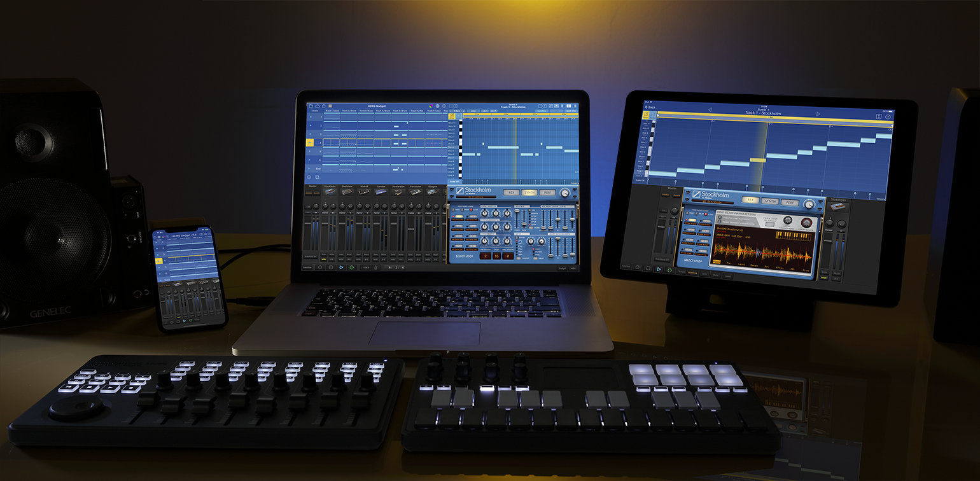
Task: Click the waveform display on the iPad
Action: coord(764,253)
